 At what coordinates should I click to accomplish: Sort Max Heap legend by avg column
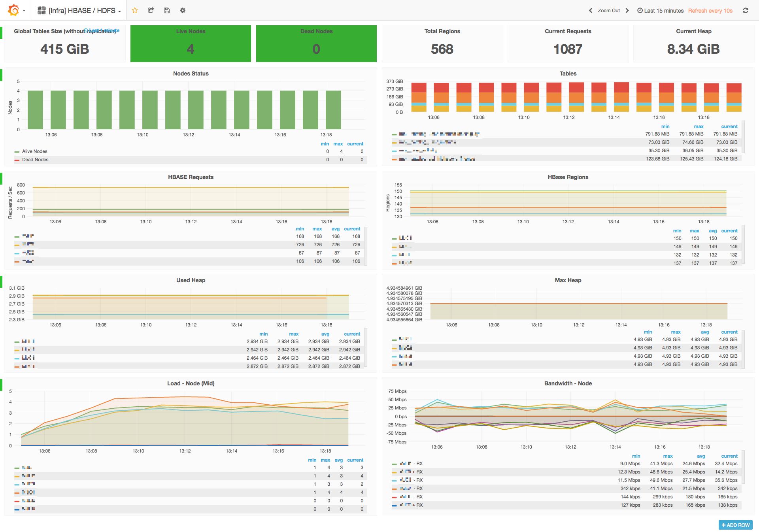pyautogui.click(x=705, y=332)
